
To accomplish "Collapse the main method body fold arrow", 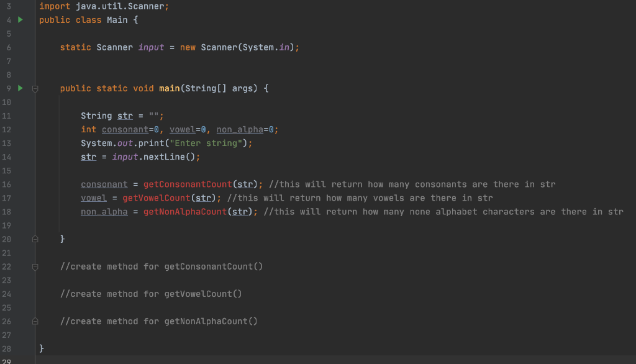I will 35,88.
